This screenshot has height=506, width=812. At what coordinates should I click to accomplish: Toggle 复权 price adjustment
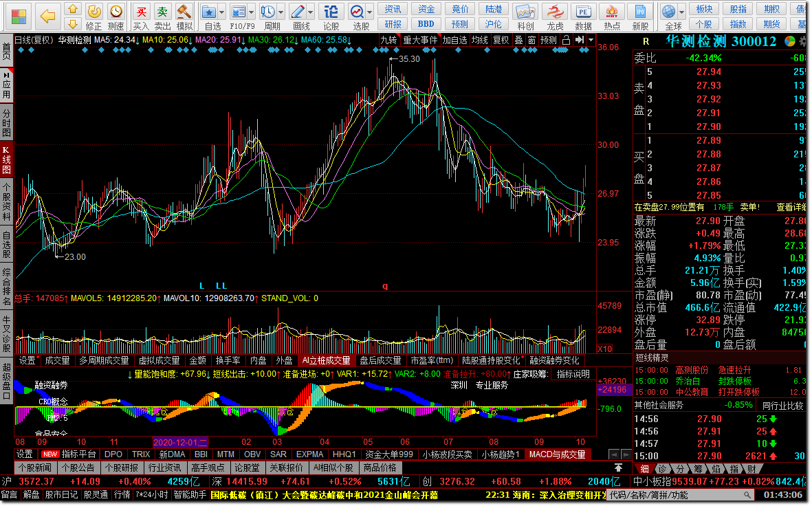coord(501,40)
